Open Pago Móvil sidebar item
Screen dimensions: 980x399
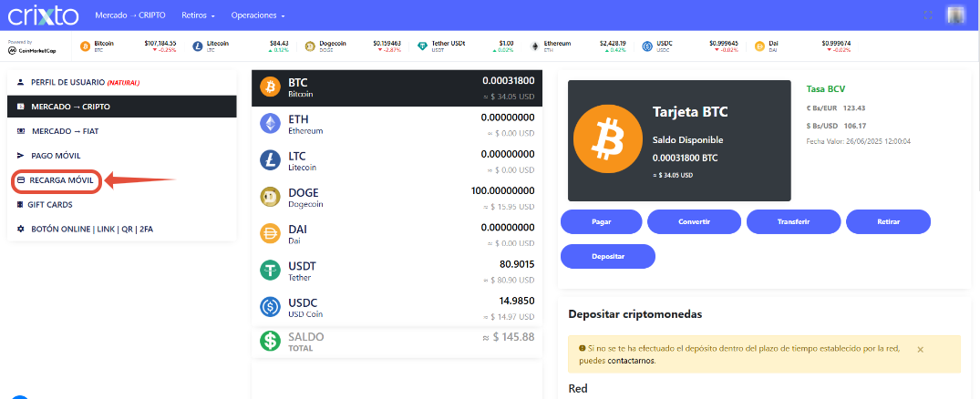(x=122, y=156)
